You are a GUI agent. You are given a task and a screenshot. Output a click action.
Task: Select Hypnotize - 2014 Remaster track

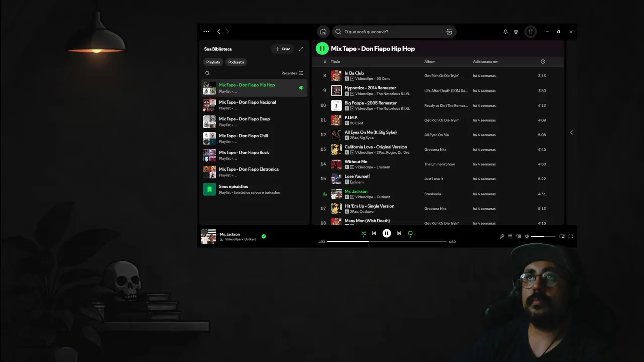click(x=370, y=88)
